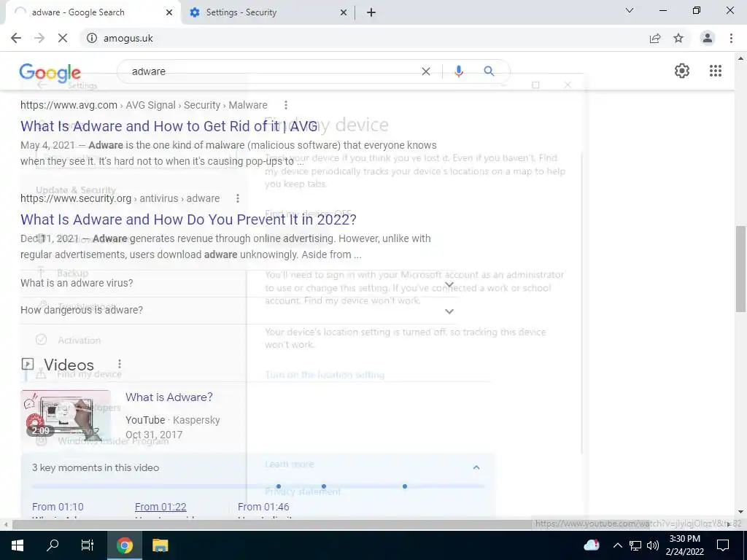The width and height of the screenshot is (747, 560).
Task: Open options menu beside Videos heading
Action: pos(120,364)
